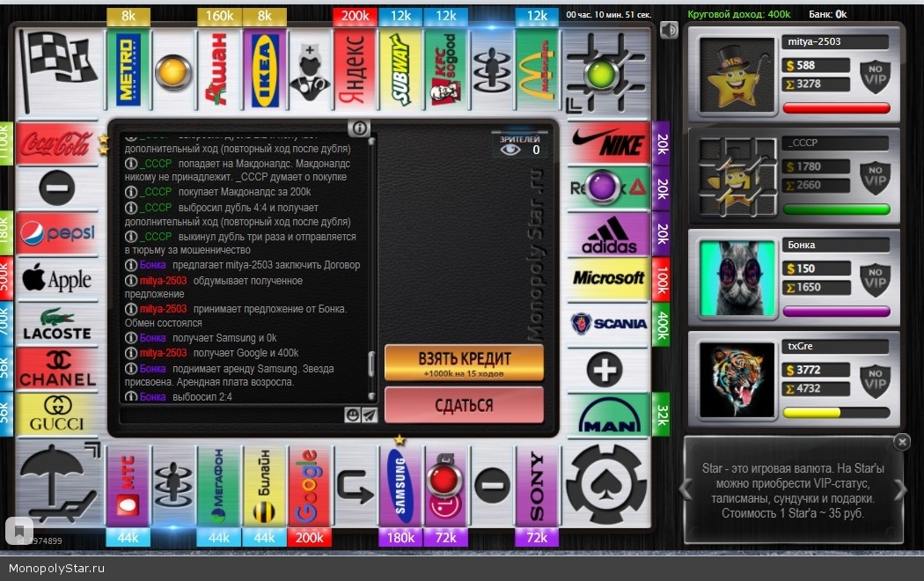Click the MAN property cell
This screenshot has width=924, height=581.
[x=609, y=415]
